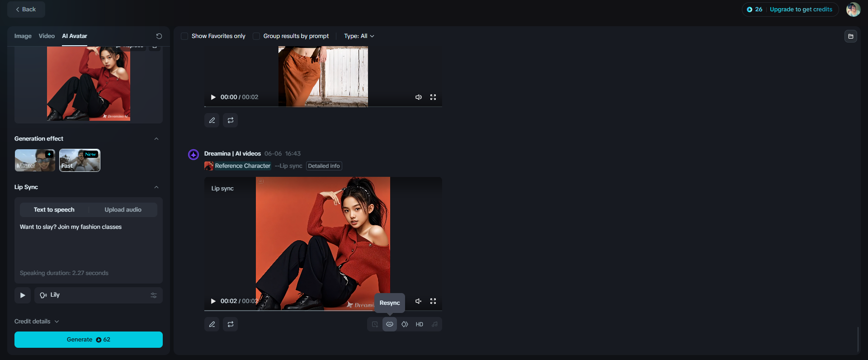Click the "Dreamina | AI videos" heading
The height and width of the screenshot is (360, 868).
click(x=232, y=154)
